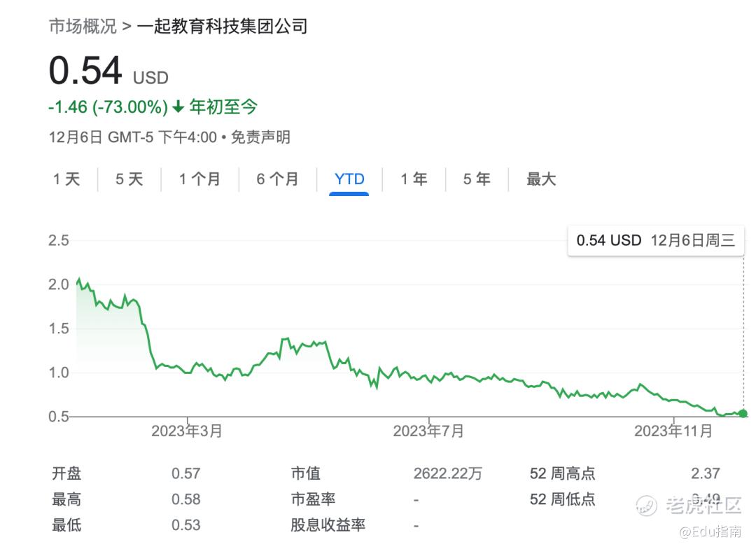Click the current price 0.54
The height and width of the screenshot is (549, 756).
pos(85,71)
